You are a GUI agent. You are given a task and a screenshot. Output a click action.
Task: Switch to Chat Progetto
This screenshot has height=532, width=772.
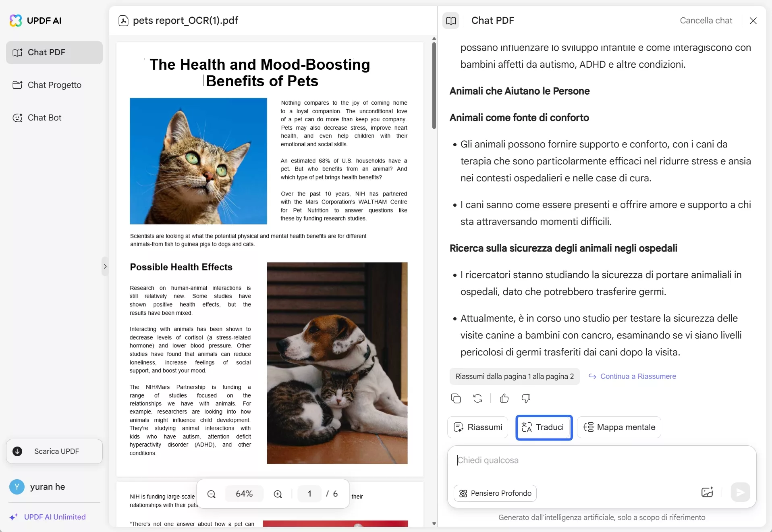pyautogui.click(x=54, y=85)
